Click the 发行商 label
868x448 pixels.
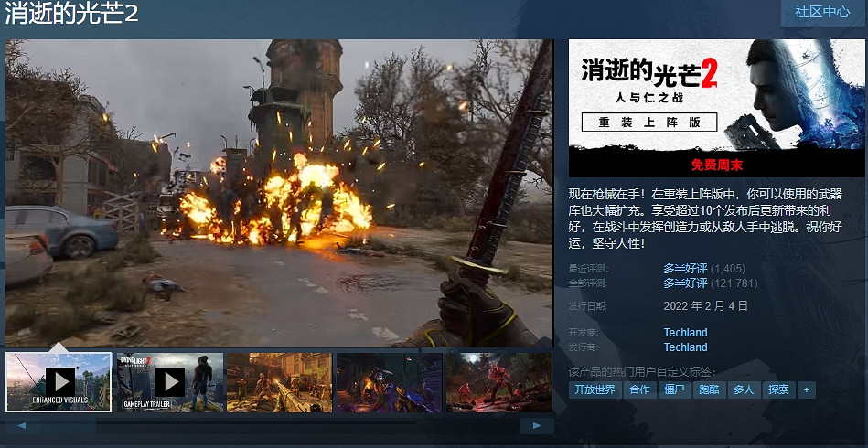584,347
